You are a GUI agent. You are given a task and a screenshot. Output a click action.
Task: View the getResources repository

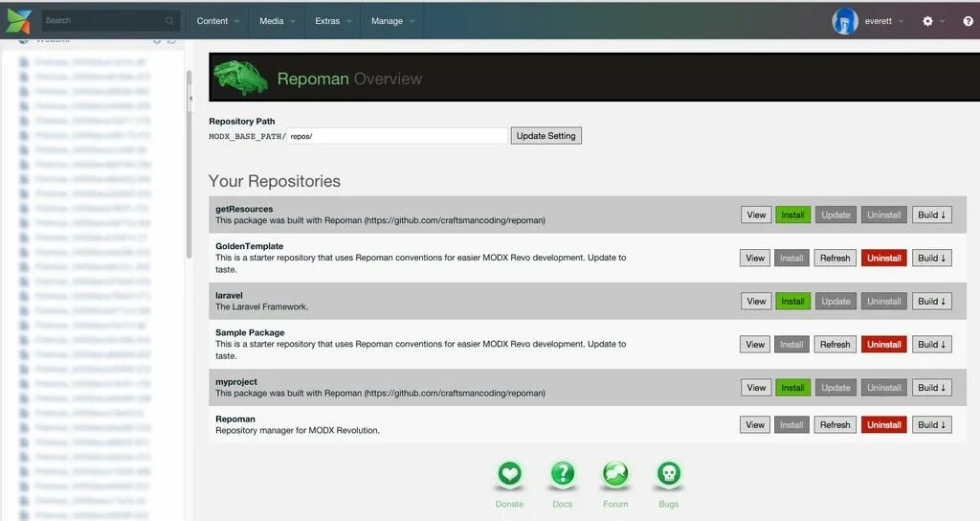pos(756,215)
